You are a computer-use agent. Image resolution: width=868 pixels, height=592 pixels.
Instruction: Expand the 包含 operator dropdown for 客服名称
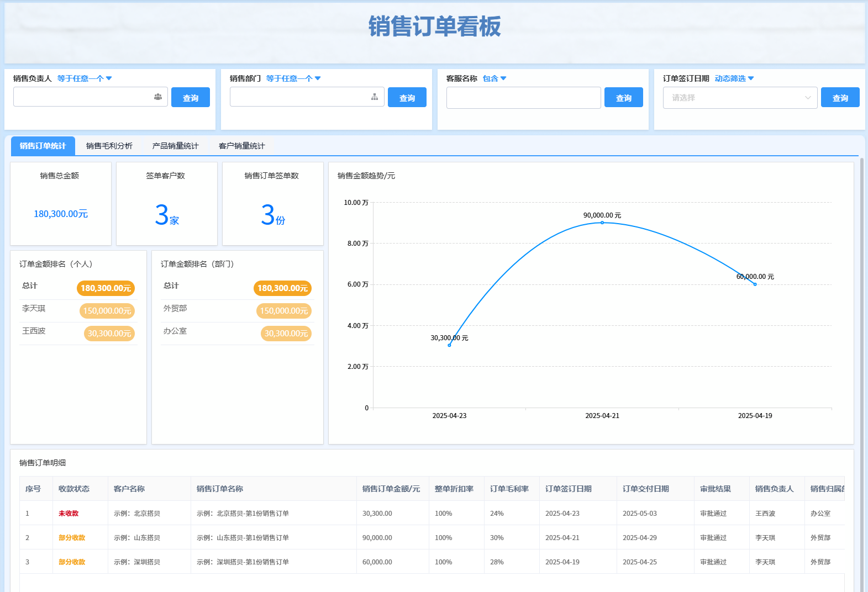[x=495, y=78]
